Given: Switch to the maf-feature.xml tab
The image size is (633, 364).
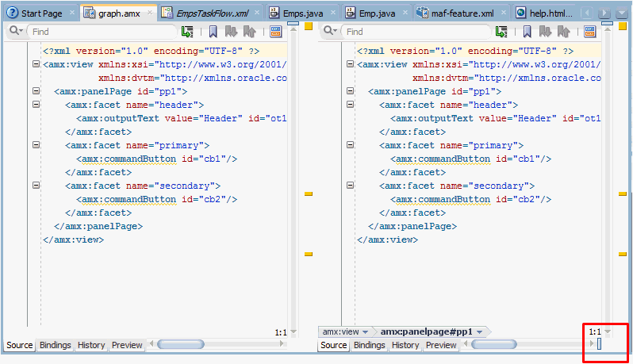Looking at the screenshot, I should click(462, 13).
